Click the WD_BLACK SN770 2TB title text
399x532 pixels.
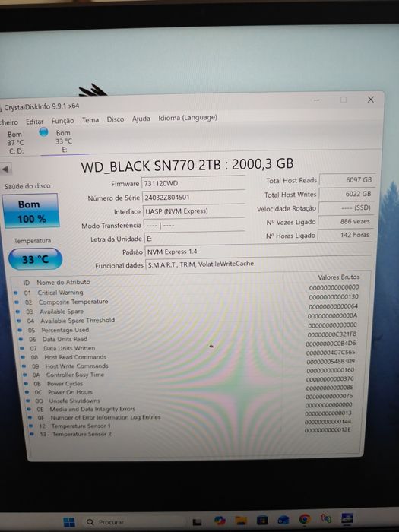(187, 165)
